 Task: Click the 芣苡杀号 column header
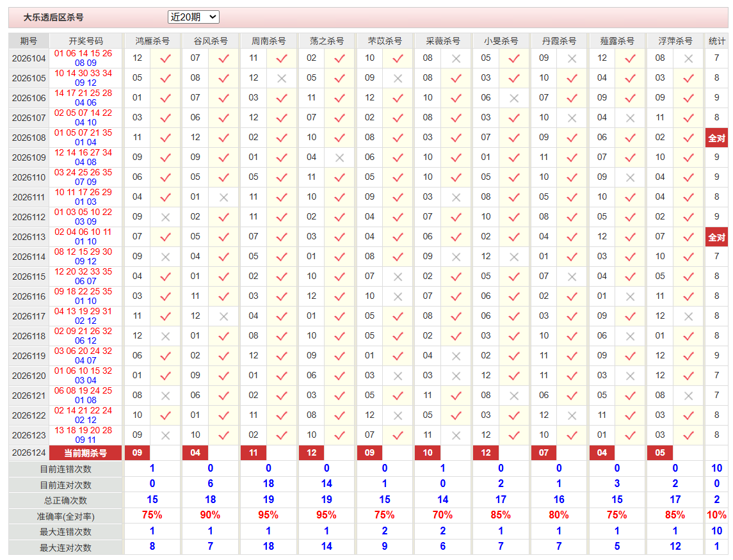(x=385, y=41)
